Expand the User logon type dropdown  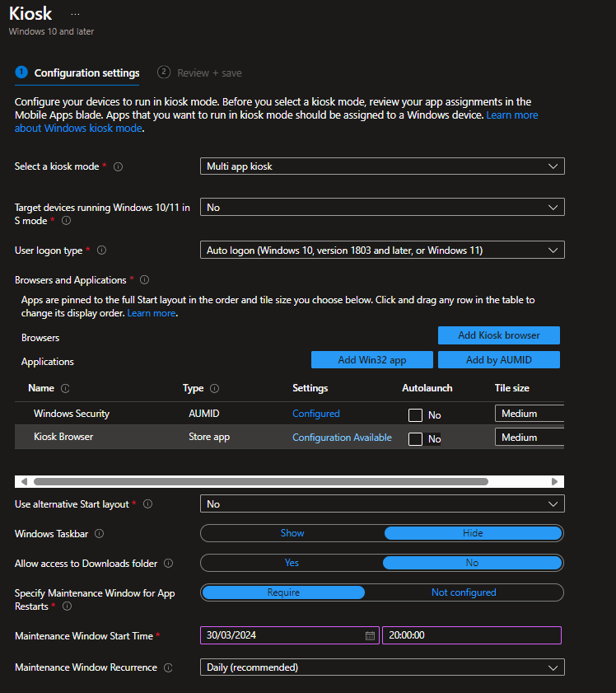(x=382, y=250)
